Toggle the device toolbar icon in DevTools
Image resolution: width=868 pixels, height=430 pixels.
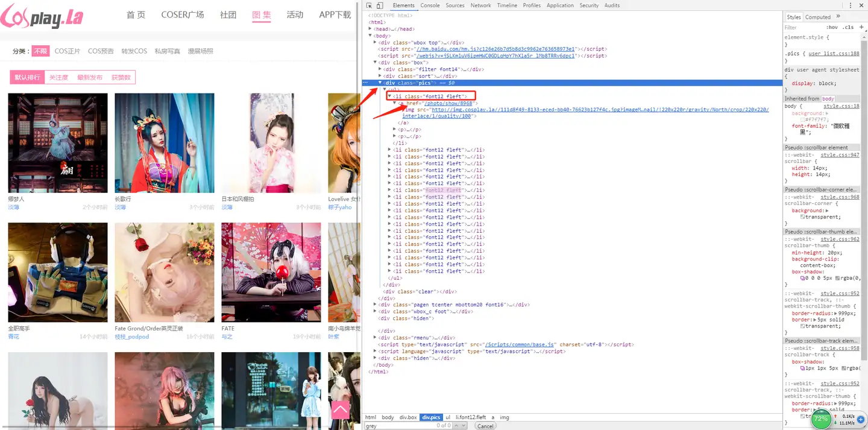(380, 5)
